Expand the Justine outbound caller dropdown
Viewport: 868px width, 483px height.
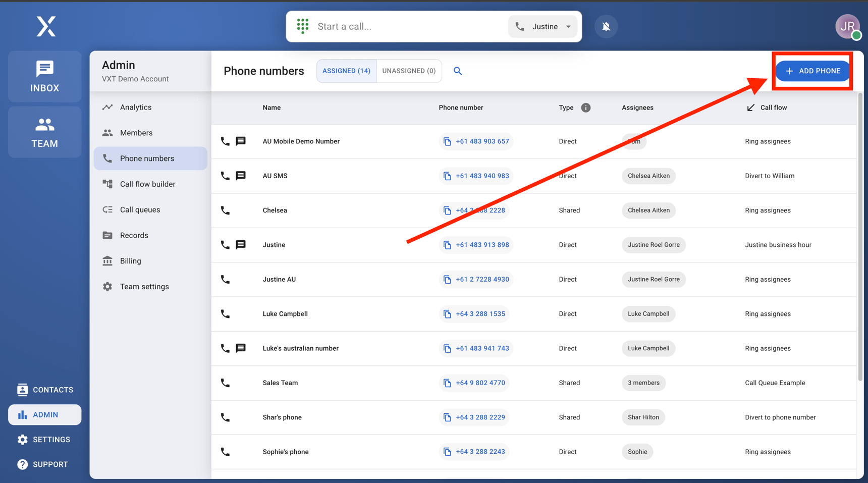[x=568, y=26]
